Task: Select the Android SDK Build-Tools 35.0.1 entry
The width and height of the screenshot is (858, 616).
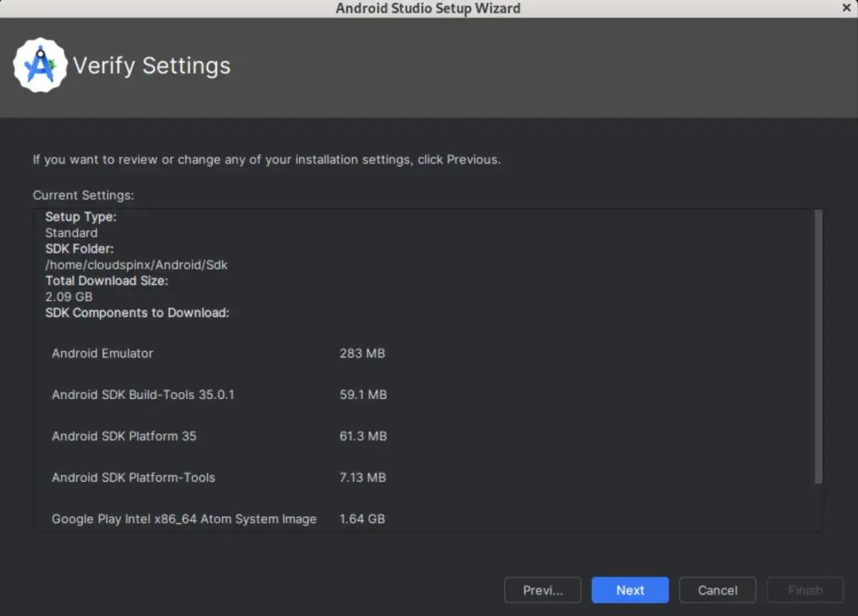Action: pos(142,394)
